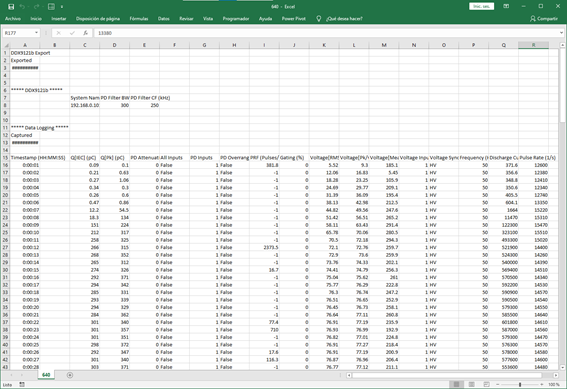
Task: Open the undo history dropdown arrow
Action: pos(28,7)
